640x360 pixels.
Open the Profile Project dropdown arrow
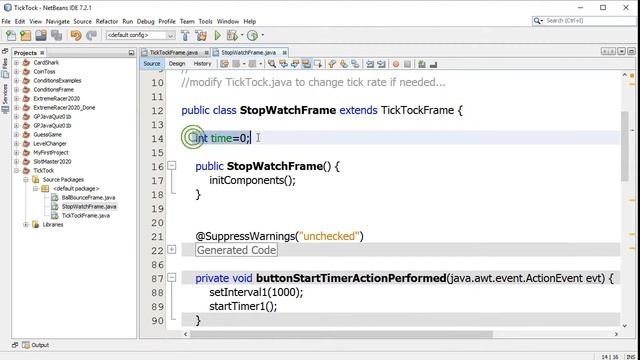pyautogui.click(x=262, y=36)
